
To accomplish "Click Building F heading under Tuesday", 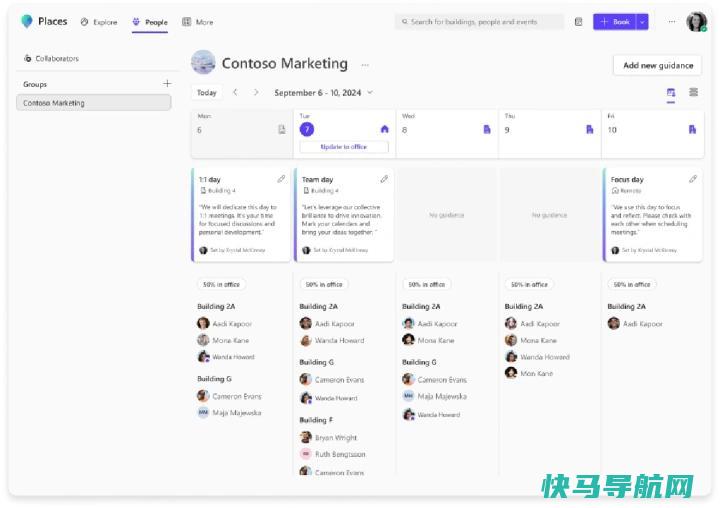I will click(316, 420).
